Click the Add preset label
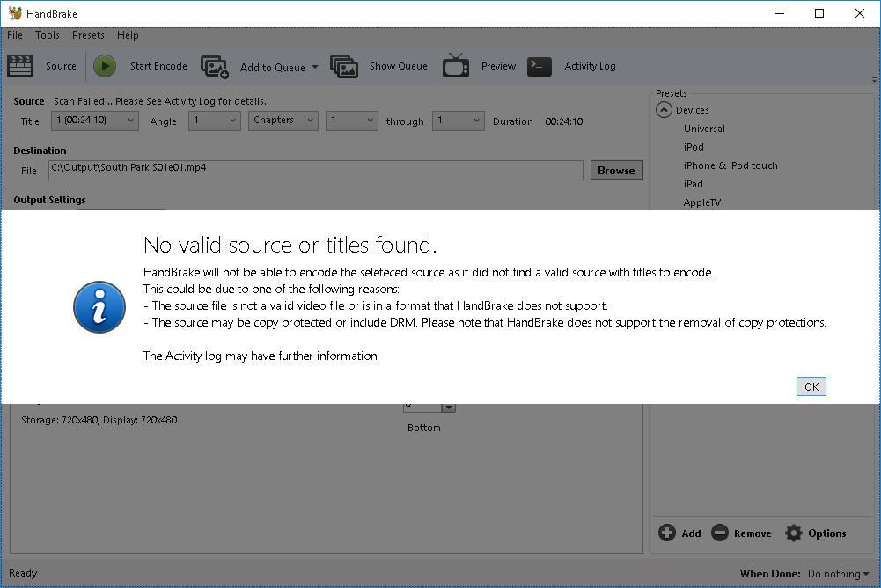 pos(691,533)
